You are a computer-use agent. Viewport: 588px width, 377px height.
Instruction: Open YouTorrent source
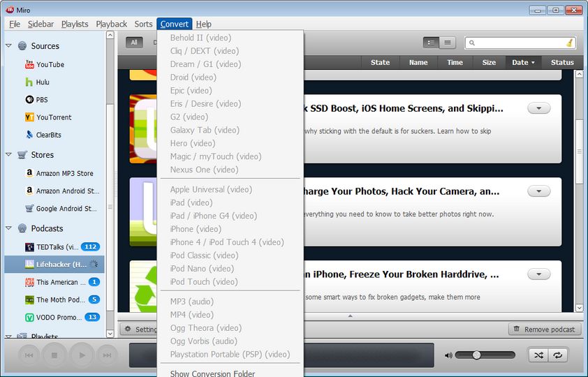48,117
